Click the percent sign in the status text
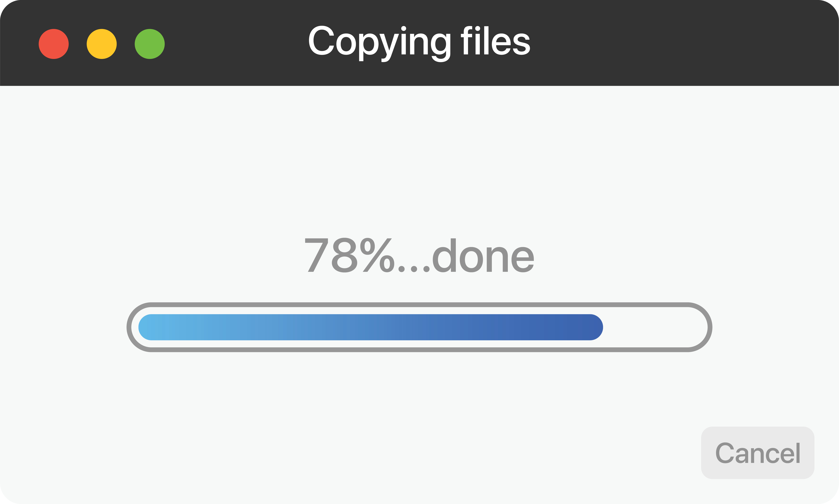839x504 pixels. 377,255
